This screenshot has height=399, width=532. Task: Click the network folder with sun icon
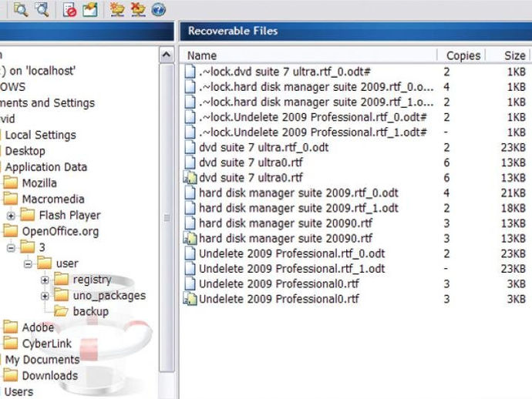[117, 9]
